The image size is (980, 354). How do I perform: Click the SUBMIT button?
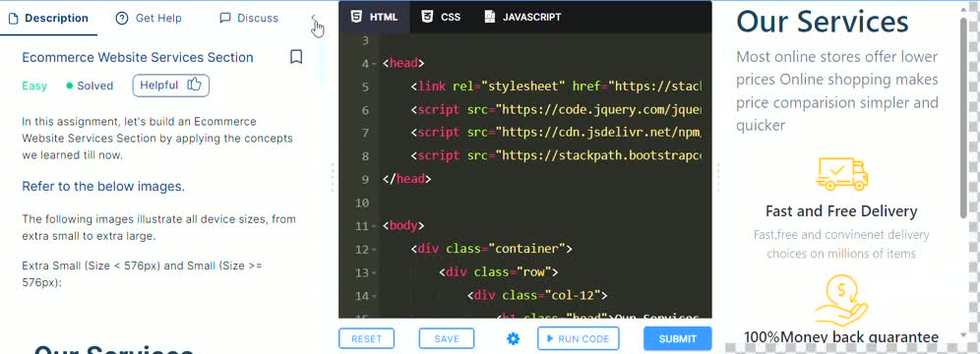tap(678, 339)
